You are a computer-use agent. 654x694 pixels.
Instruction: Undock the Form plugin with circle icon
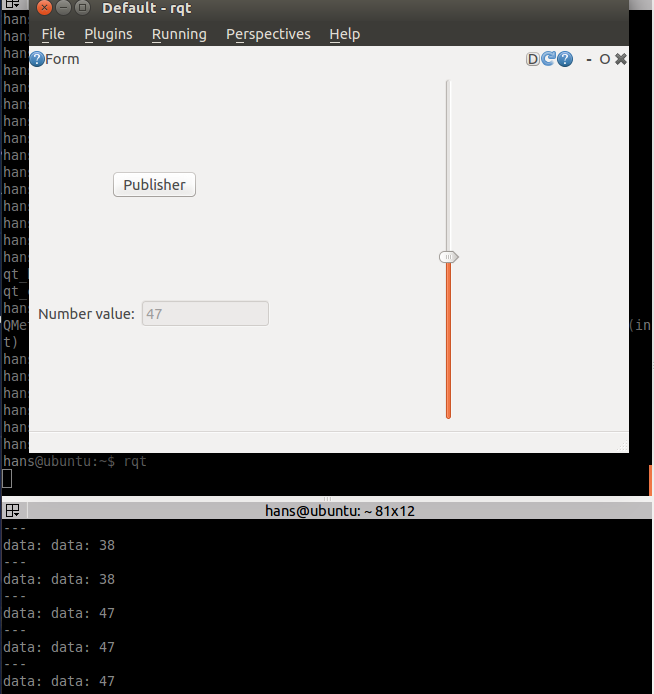604,59
